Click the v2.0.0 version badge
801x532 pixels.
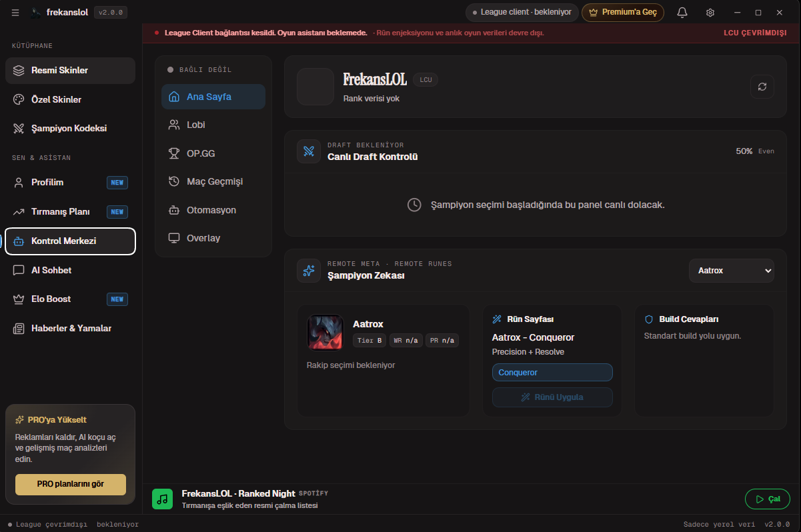coord(111,12)
